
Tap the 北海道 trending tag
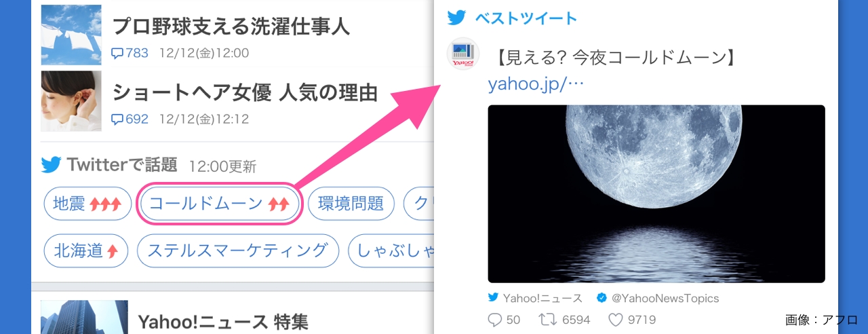(85, 251)
